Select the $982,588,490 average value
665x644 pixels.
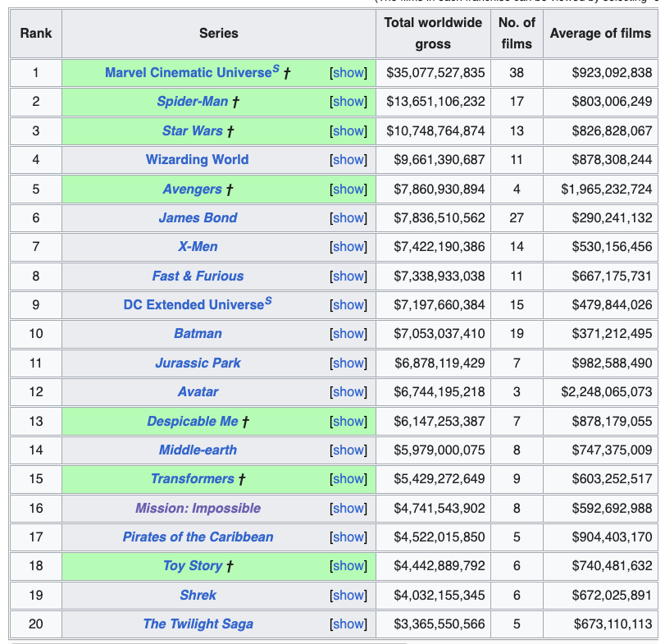point(600,363)
